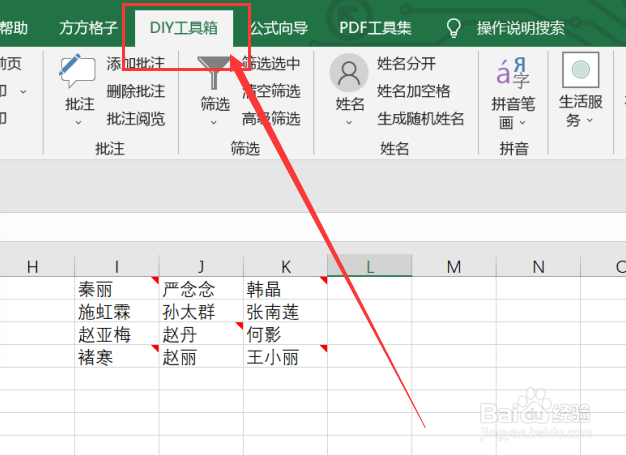Click the 拼音笔画 pinyin icon
626x455 pixels.
pos(513,73)
